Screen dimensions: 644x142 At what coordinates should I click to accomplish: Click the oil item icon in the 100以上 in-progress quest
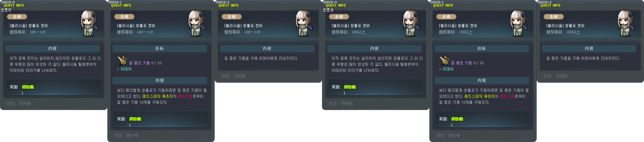[444, 60]
